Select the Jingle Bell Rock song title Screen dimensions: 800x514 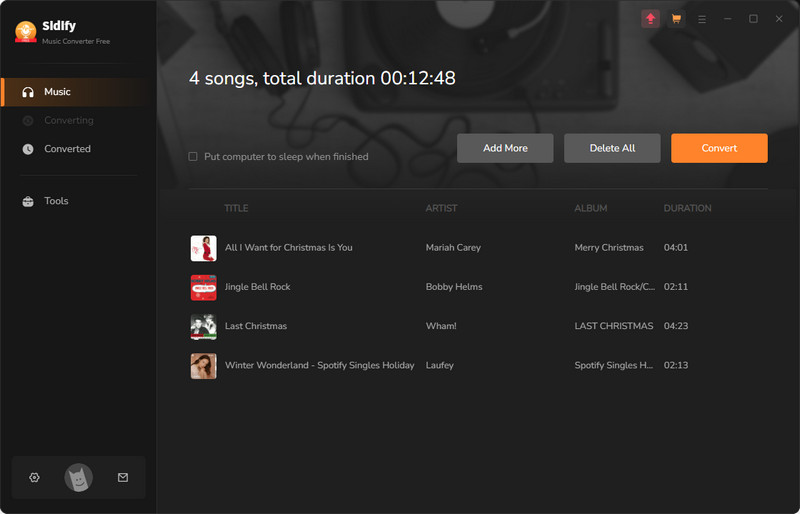tap(258, 287)
